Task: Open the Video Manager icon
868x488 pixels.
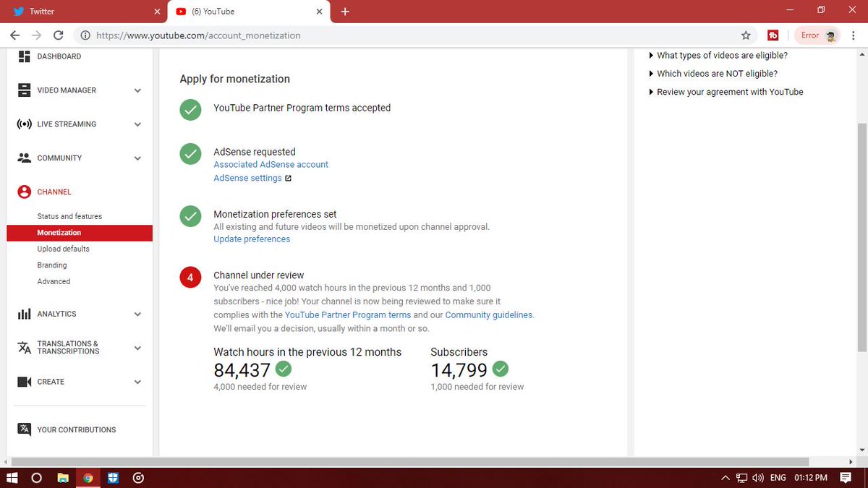Action: pos(24,90)
